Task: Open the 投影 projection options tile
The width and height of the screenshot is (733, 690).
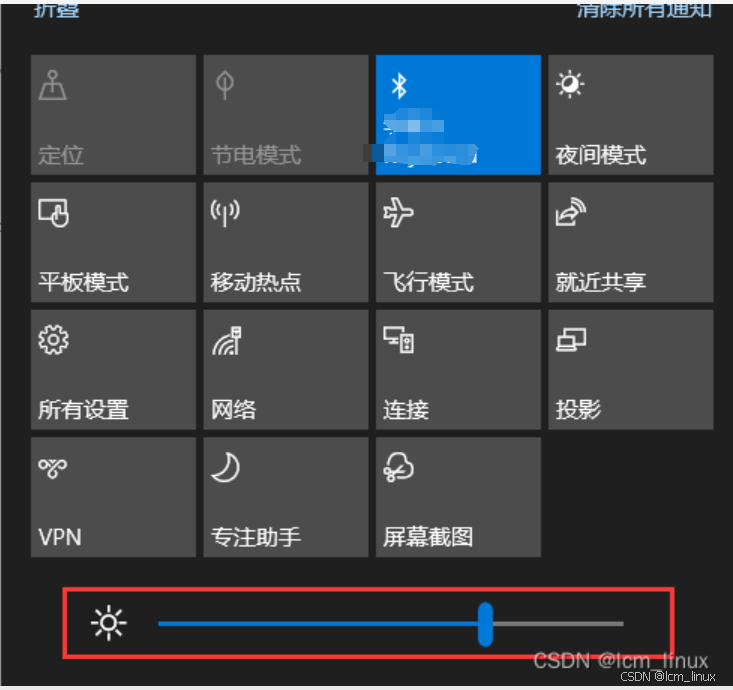Action: pyautogui.click(x=631, y=369)
